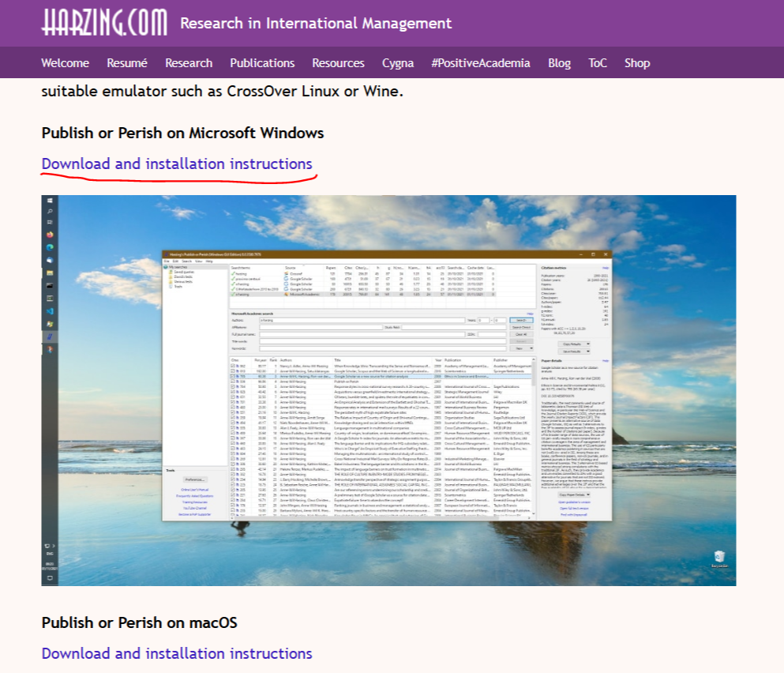
Task: Click the Harzing.com logo
Action: coord(104,23)
